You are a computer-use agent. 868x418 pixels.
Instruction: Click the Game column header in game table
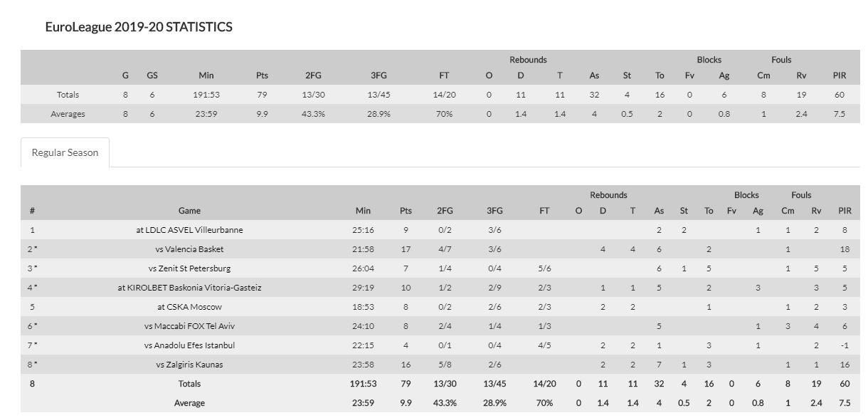click(x=189, y=211)
